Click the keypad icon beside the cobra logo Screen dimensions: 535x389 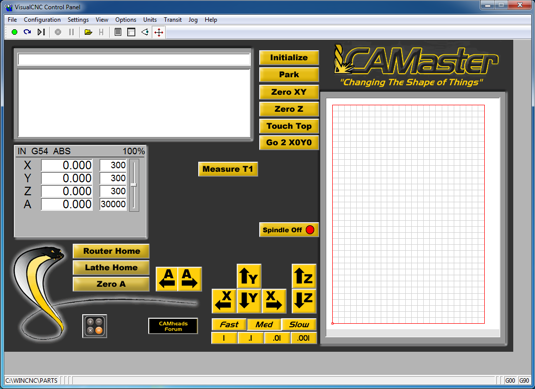[x=95, y=326]
